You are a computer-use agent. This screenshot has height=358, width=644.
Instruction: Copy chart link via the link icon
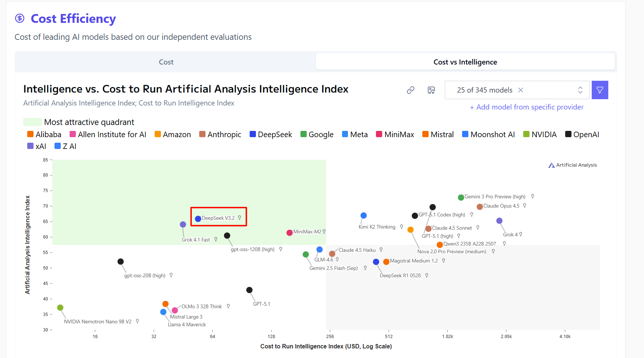pyautogui.click(x=411, y=90)
